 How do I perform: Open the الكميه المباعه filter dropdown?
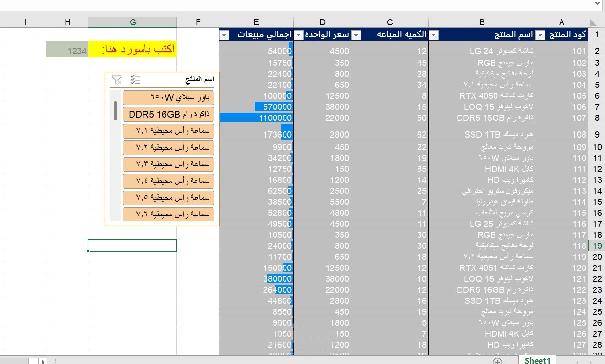tap(356, 35)
